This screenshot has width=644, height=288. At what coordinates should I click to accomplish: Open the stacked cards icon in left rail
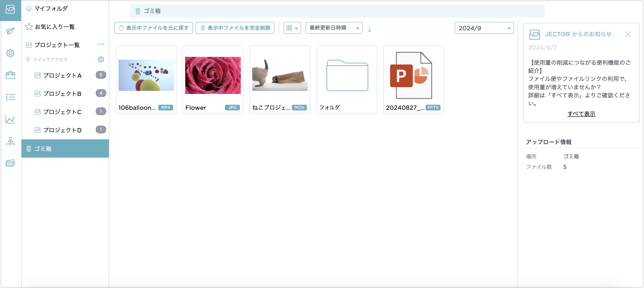point(10,163)
